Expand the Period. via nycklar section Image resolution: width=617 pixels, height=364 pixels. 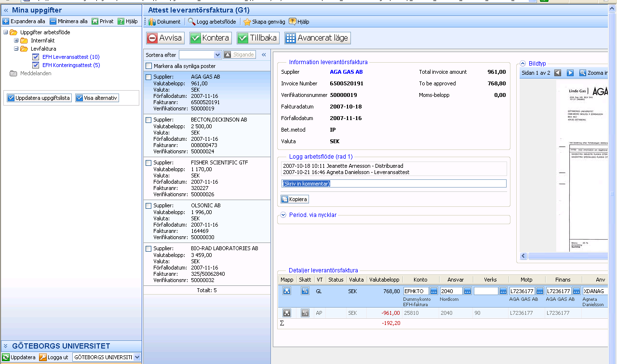(x=283, y=215)
